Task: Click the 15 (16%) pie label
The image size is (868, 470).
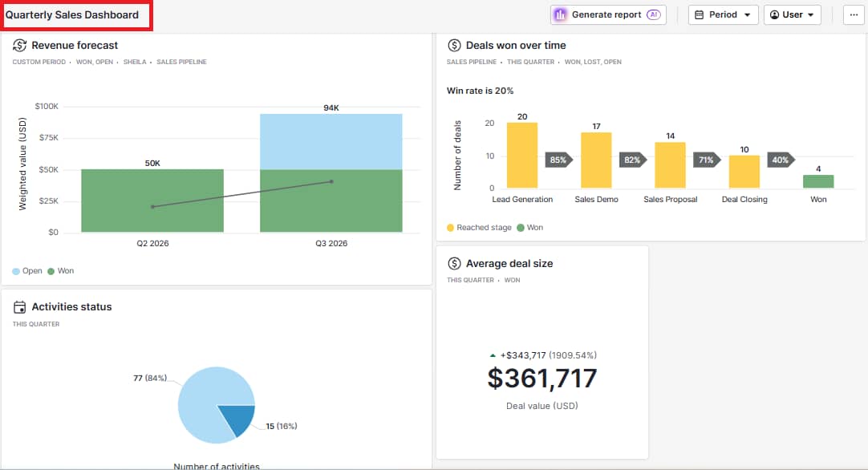Action: click(x=282, y=426)
